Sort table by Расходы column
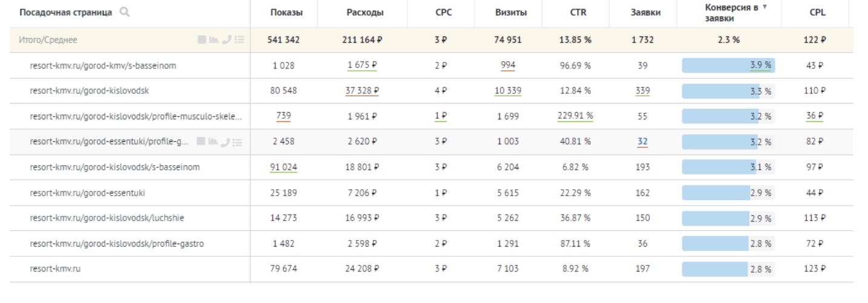 pyautogui.click(x=365, y=13)
